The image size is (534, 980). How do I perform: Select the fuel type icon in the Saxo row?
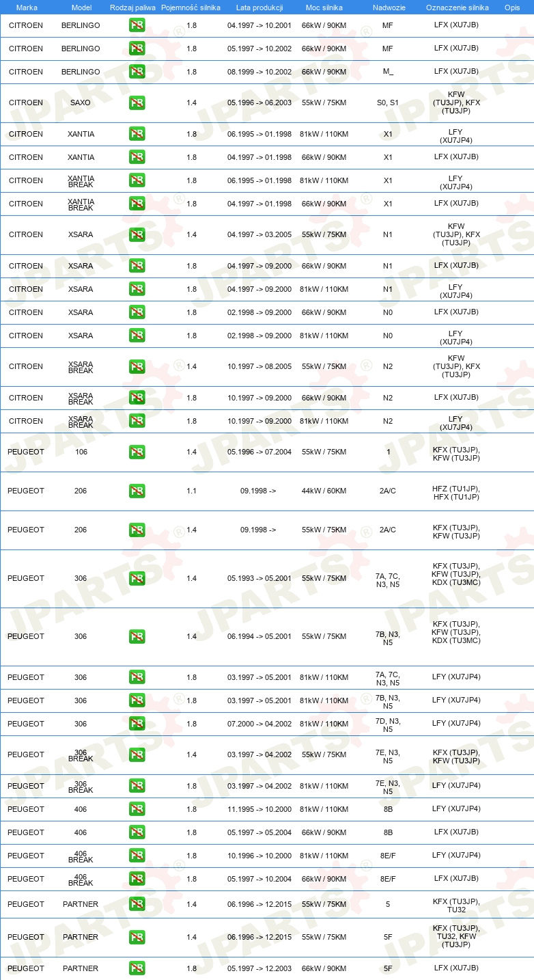tap(137, 103)
